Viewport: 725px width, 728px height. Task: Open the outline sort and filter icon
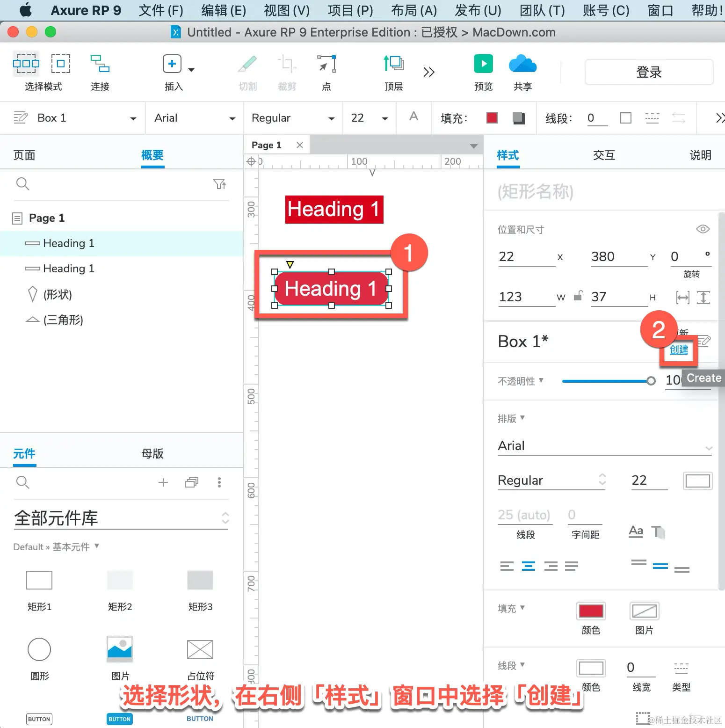coord(220,184)
